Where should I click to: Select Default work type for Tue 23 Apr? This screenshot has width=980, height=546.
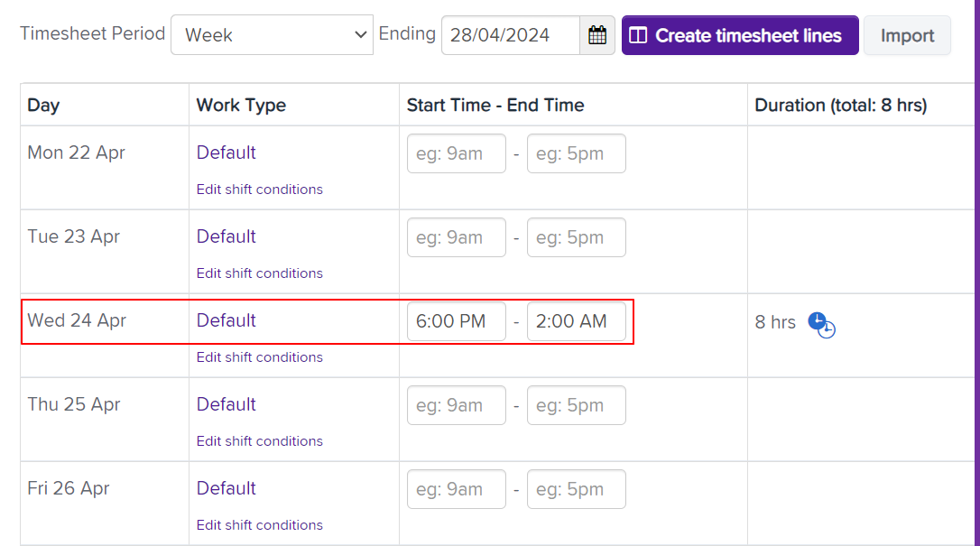[227, 236]
